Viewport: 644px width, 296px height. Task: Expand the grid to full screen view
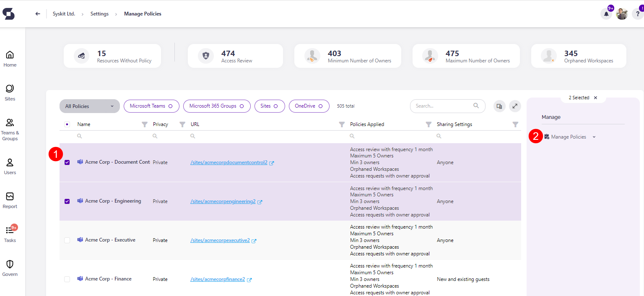click(x=515, y=106)
